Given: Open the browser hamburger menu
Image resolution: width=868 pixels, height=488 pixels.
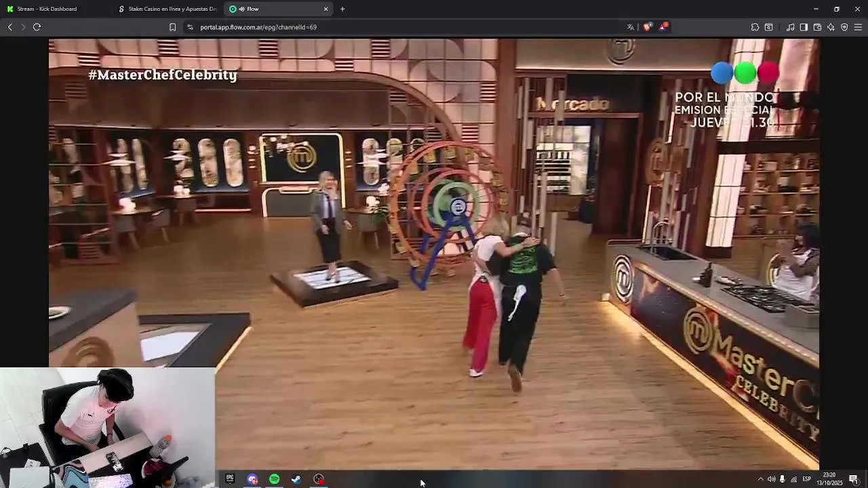Looking at the screenshot, I should click(x=858, y=27).
